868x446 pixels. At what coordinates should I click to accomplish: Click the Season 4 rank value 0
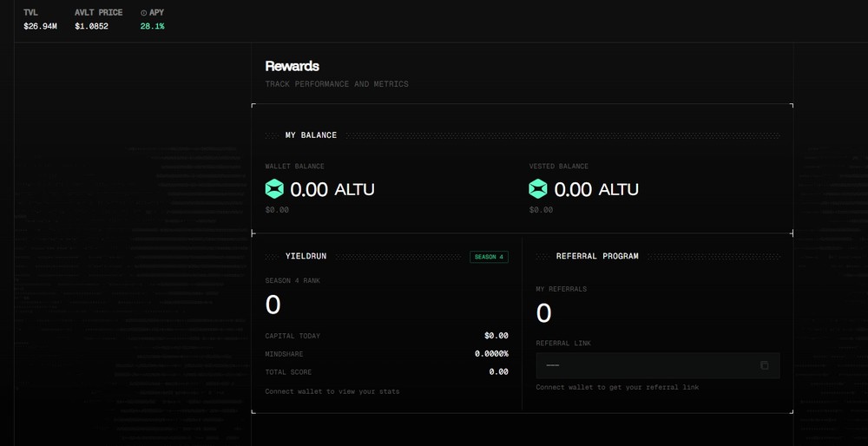[x=273, y=305]
